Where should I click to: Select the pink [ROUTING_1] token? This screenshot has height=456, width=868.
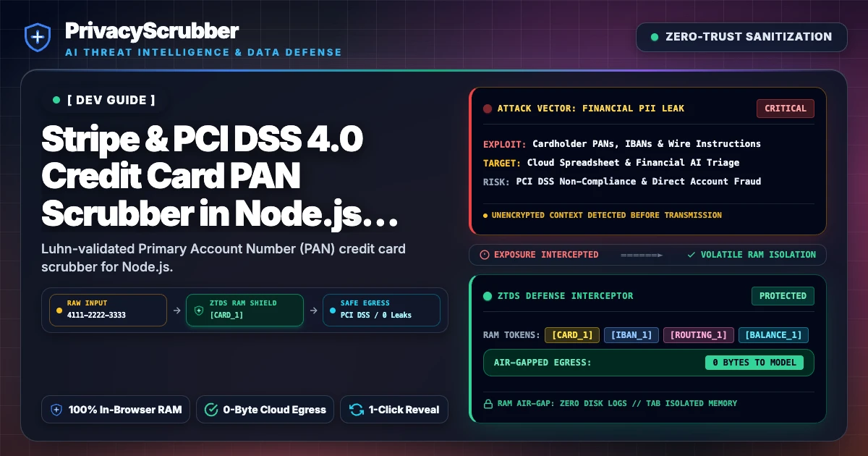[x=699, y=335]
